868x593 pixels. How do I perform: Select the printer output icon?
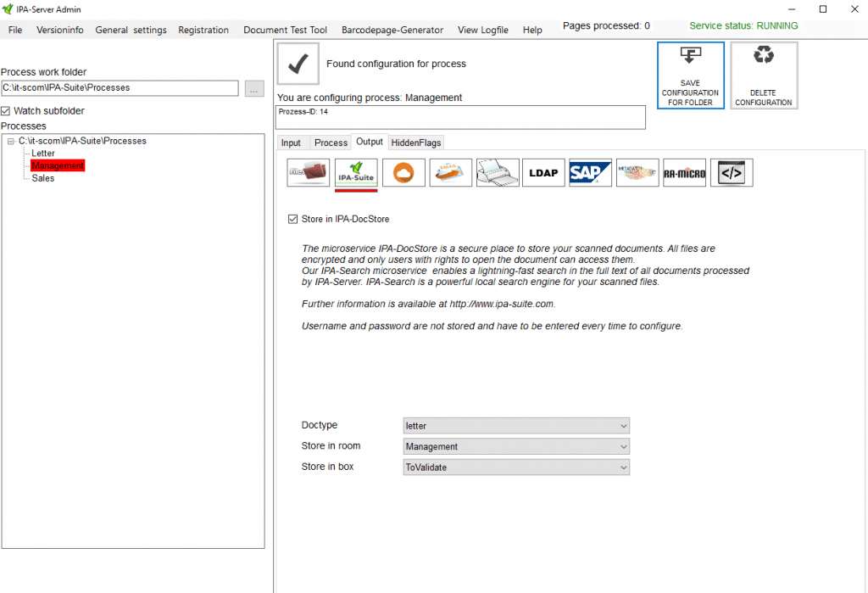click(497, 173)
